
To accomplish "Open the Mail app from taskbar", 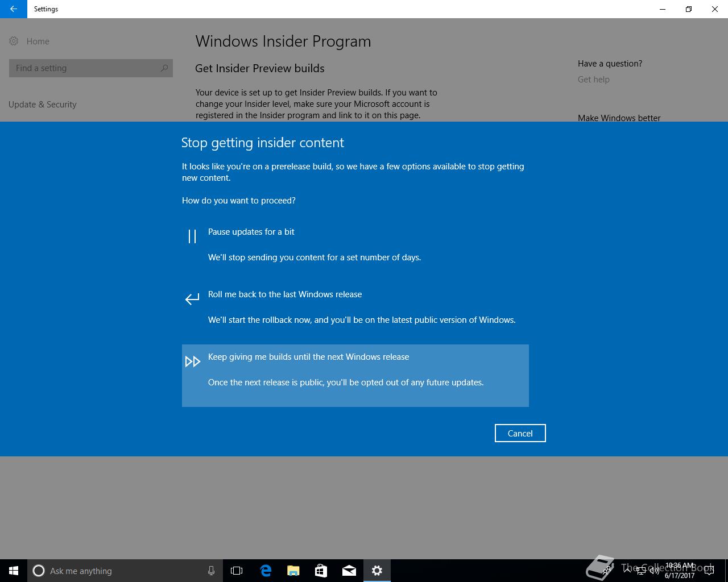I will point(349,571).
